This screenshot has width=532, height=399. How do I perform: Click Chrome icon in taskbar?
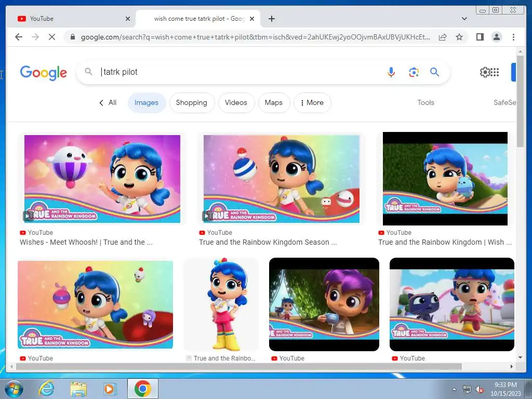point(142,389)
